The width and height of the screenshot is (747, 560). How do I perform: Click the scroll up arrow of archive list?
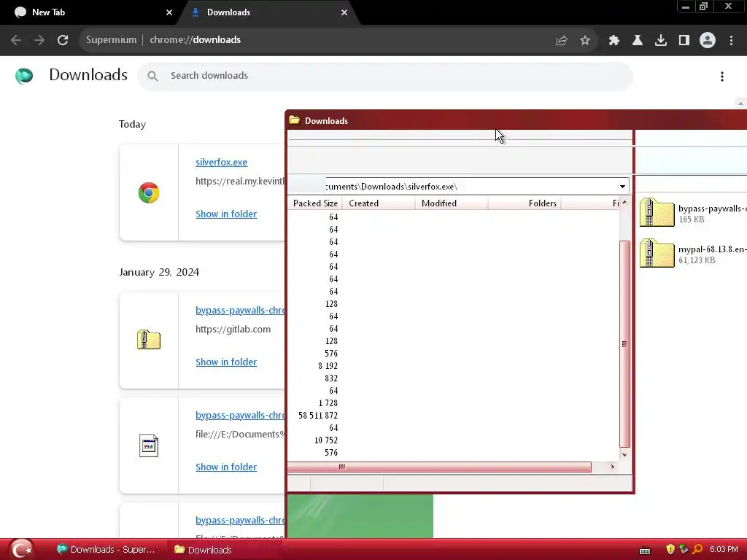[624, 203]
